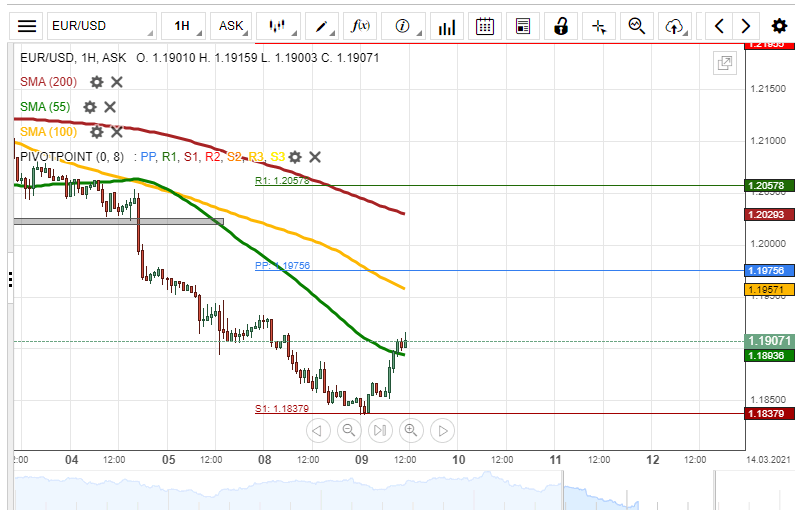Click the 1.18379 red price tag
Screen dimensions: 806x518
(x=769, y=414)
